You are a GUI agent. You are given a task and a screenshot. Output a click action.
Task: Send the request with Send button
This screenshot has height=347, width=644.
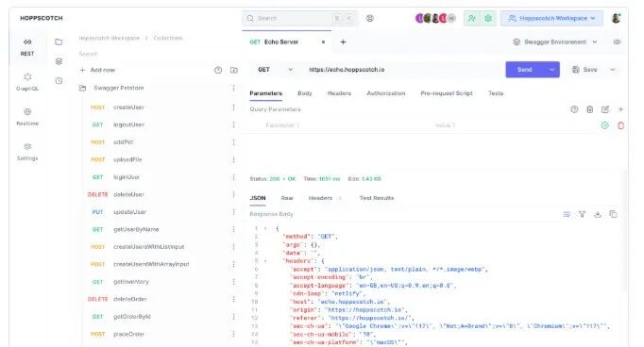[x=525, y=70]
